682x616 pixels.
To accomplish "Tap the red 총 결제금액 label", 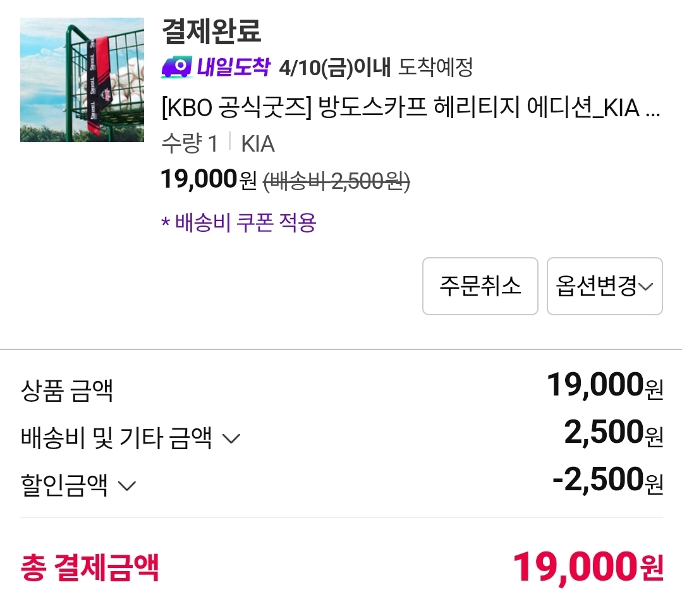I will pyautogui.click(x=90, y=567).
